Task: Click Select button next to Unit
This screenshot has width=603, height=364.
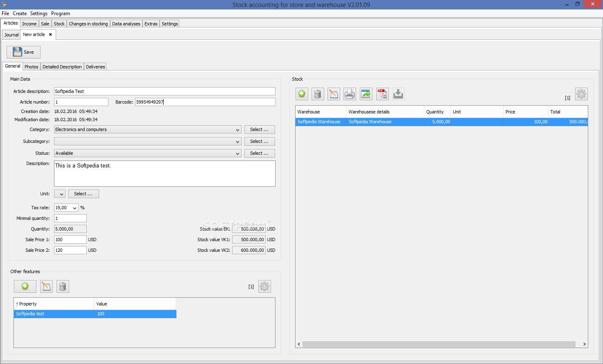Action: coord(84,194)
